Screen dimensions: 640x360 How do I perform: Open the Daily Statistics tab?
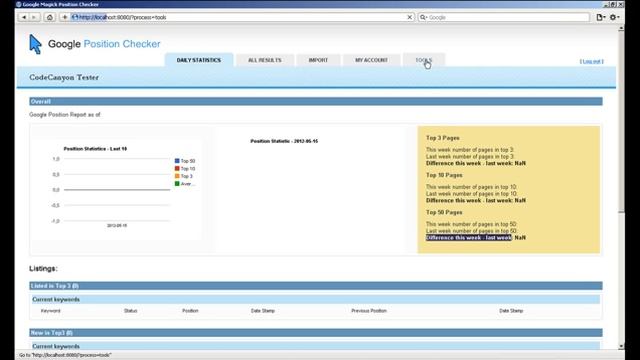[x=199, y=60]
